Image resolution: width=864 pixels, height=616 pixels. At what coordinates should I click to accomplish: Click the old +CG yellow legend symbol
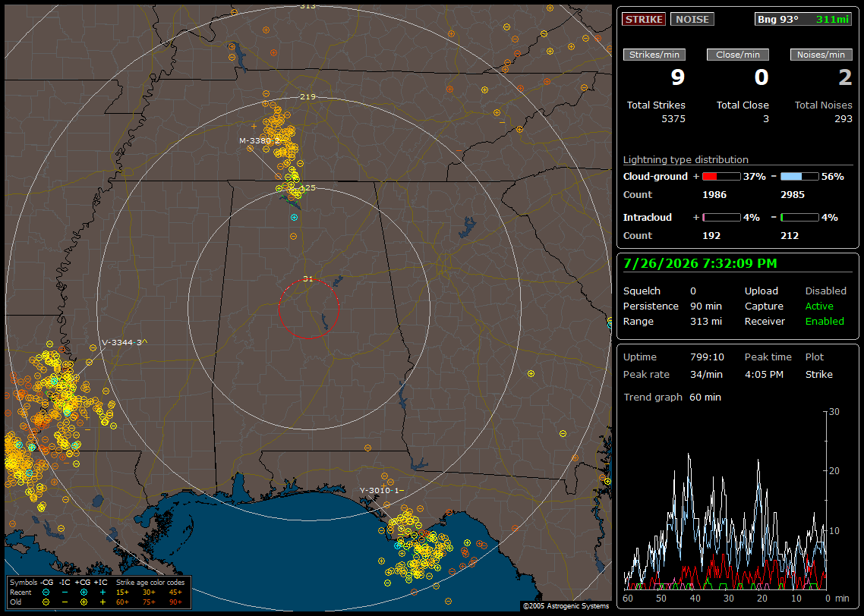point(84,602)
